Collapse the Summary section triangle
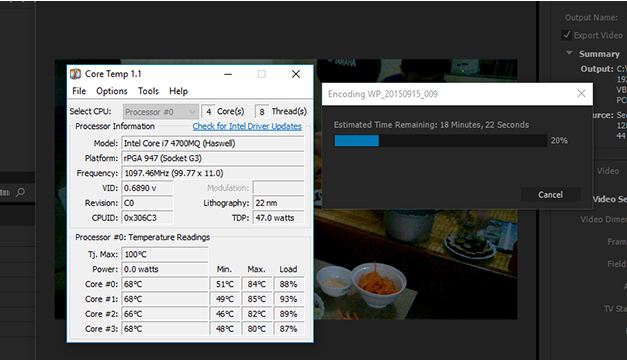This screenshot has height=360, width=627. 569,53
